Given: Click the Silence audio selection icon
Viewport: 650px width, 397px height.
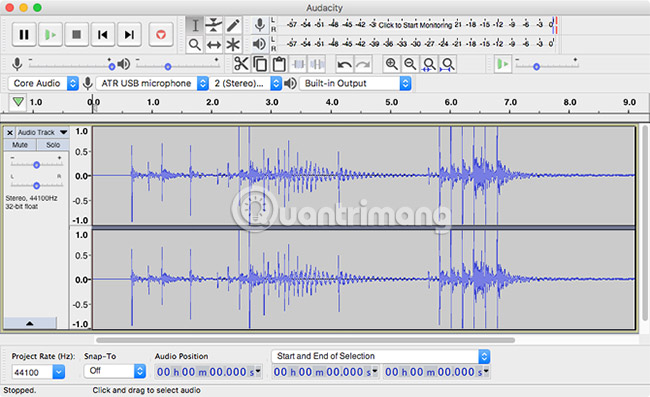Looking at the screenshot, I should pos(317,64).
